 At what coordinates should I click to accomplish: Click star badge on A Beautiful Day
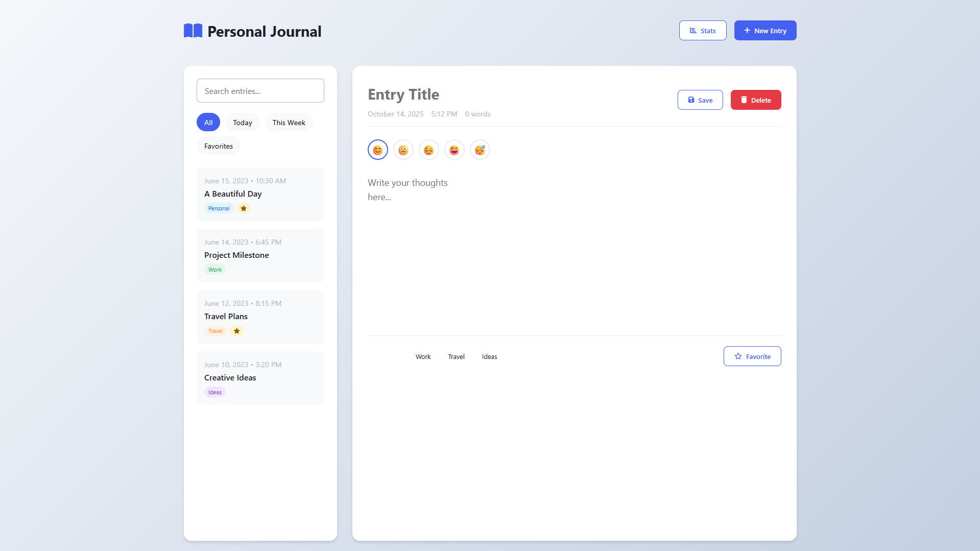pos(244,208)
